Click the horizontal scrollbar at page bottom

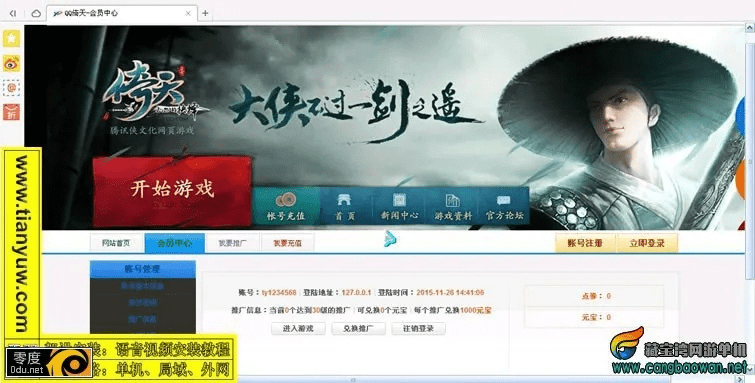354,380
